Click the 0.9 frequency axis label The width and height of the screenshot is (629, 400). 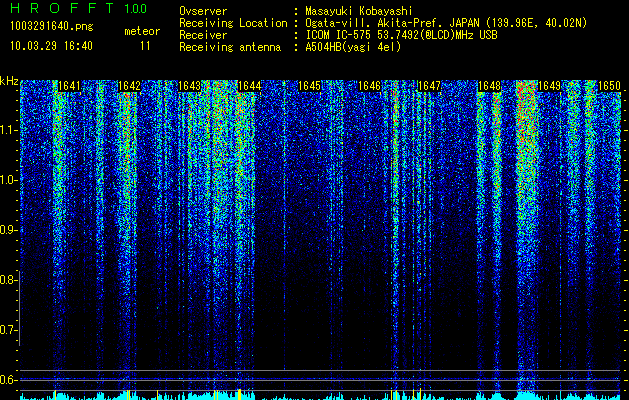tap(7, 230)
